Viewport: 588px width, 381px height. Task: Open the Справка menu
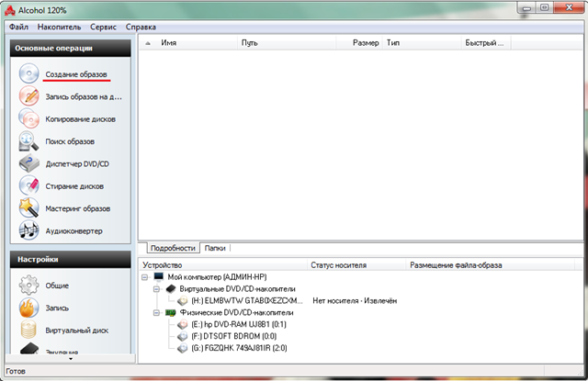point(141,27)
